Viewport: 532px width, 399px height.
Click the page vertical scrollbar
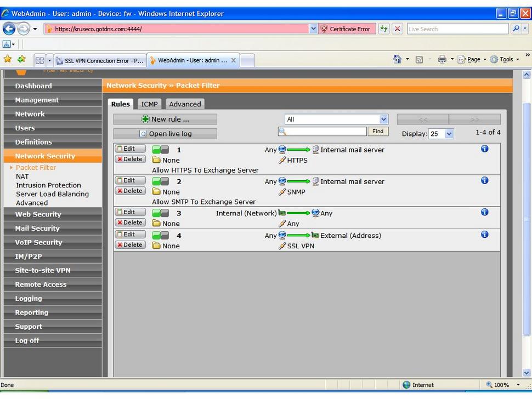527,219
